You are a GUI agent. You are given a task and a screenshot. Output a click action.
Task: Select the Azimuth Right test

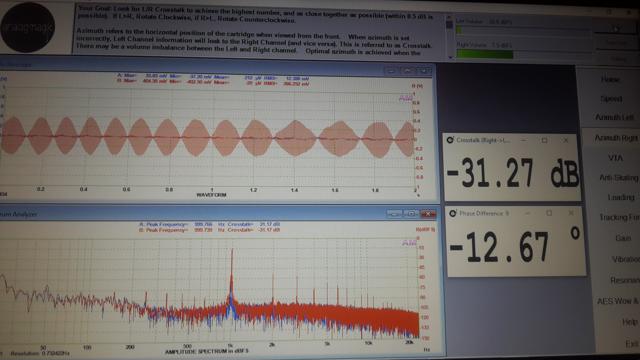[616, 138]
